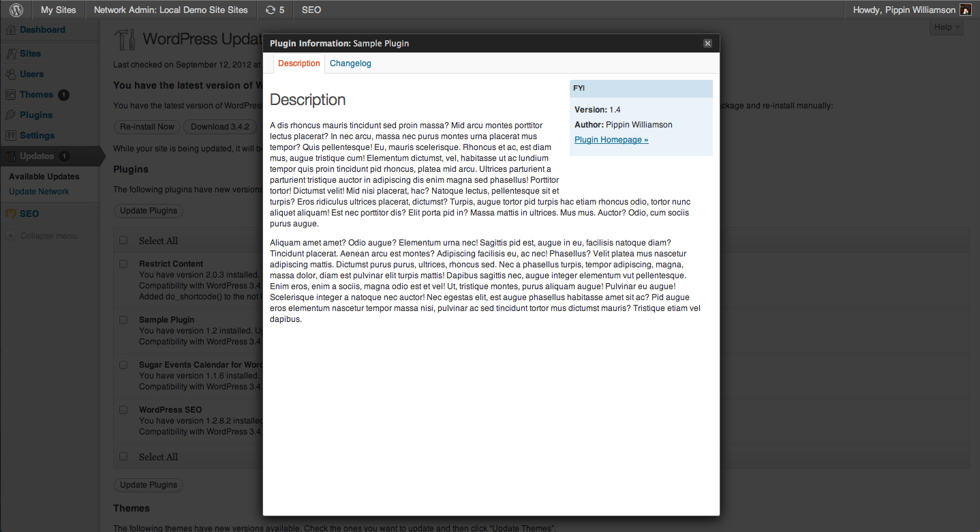Viewport: 980px width, 532px height.
Task: Click the Collapse menu arrow icon
Action: [x=11, y=236]
